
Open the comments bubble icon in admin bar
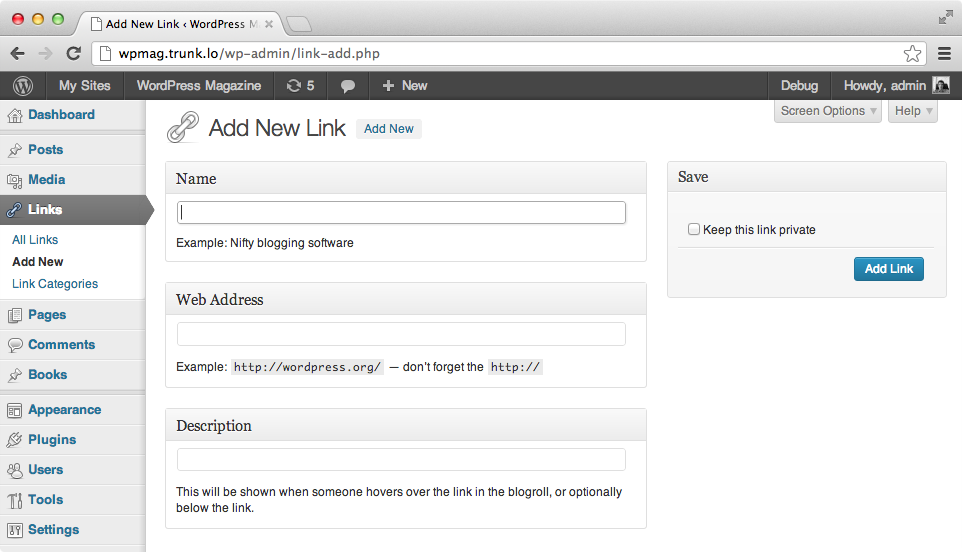[348, 86]
